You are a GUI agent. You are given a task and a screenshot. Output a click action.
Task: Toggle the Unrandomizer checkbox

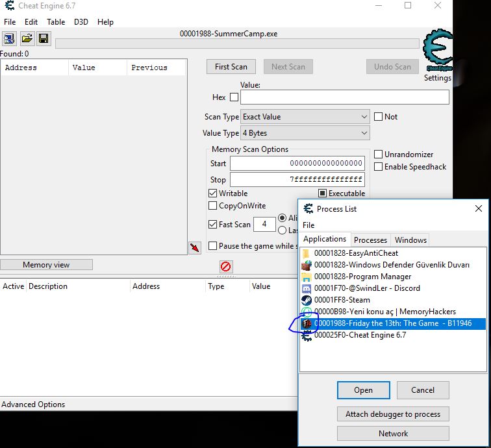point(378,154)
